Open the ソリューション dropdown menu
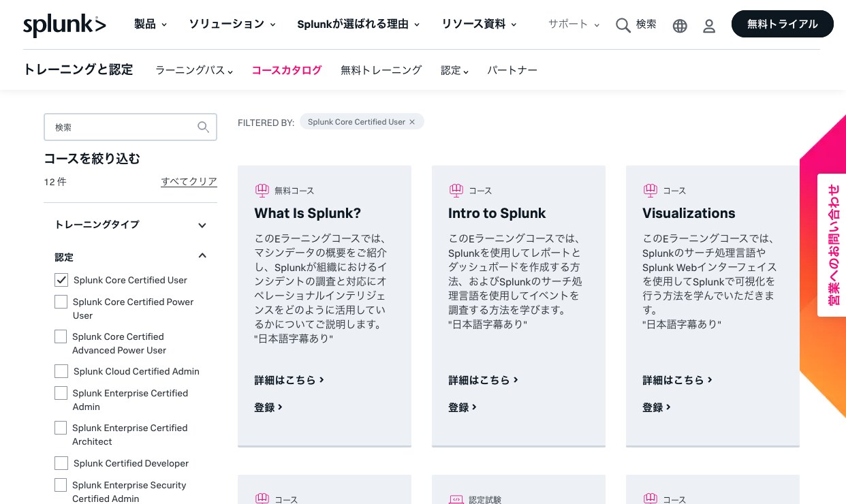Screen dimensions: 846x504 coord(232,25)
